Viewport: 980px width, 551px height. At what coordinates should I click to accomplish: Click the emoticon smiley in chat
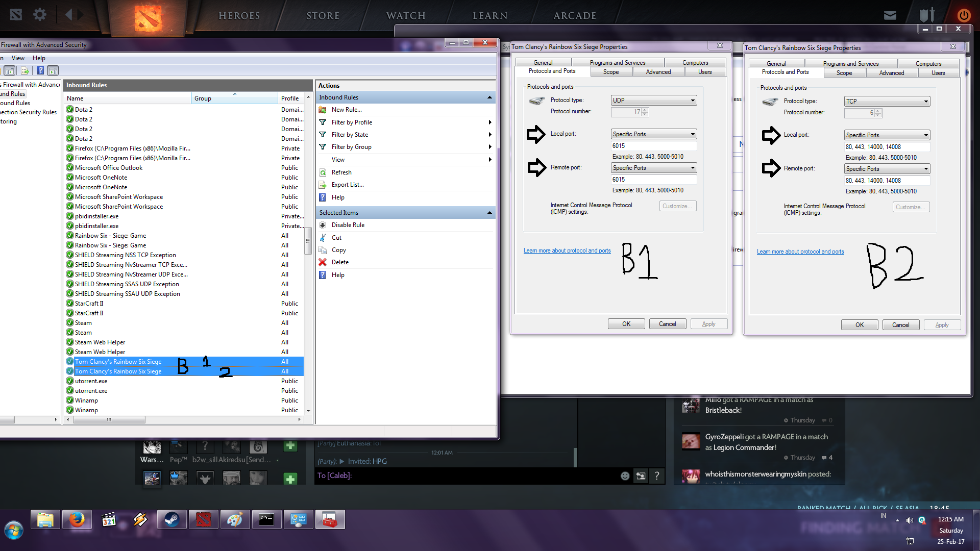[625, 475]
